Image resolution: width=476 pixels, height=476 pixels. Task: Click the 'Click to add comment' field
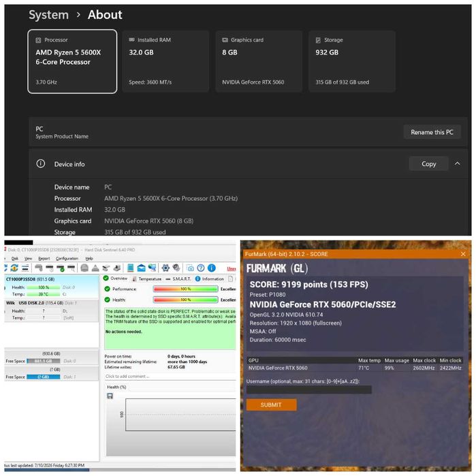(170, 377)
